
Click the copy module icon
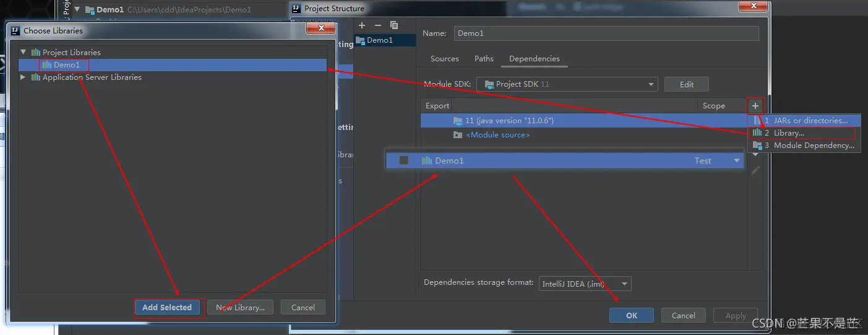point(394,25)
